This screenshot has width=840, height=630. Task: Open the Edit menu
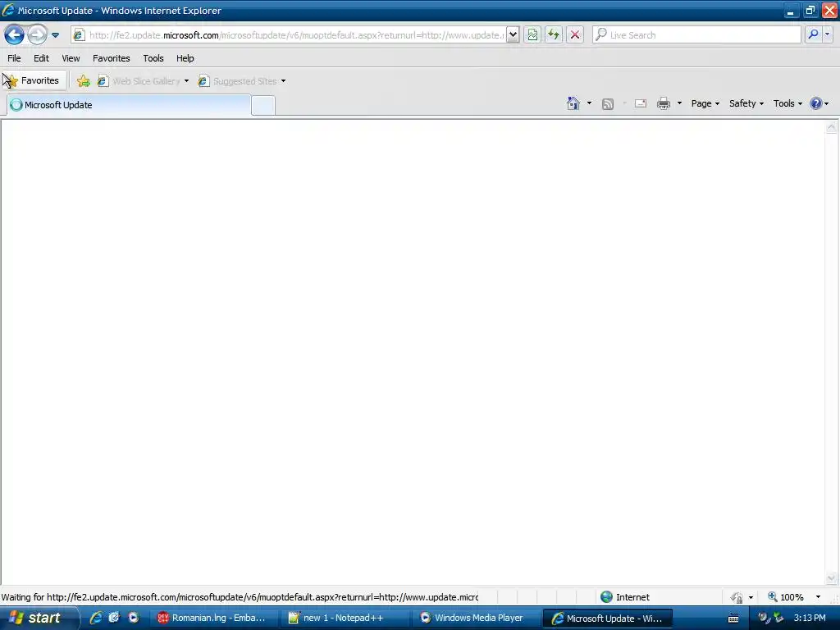click(x=41, y=58)
